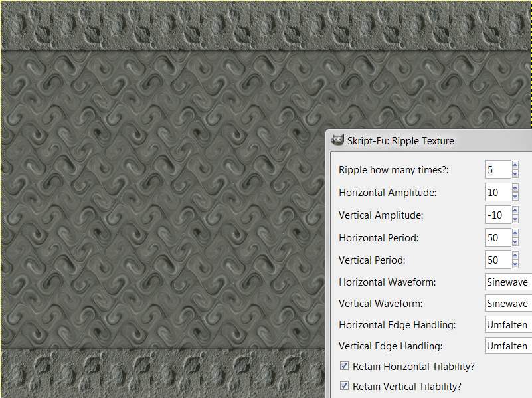Focus the Horizontal Period input field
The height and width of the screenshot is (398, 532).
tap(498, 237)
